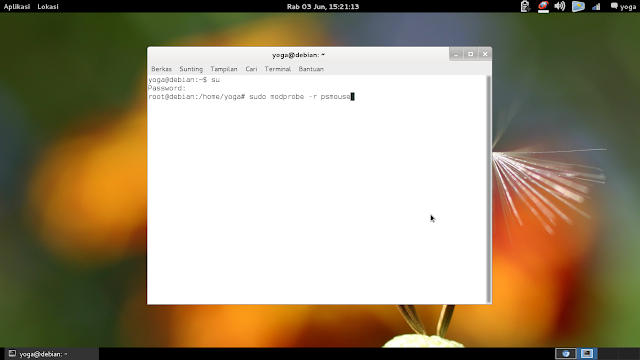Click the terminal title bar 'yoga@debian: ~'
This screenshot has width=640, height=360.
(298, 55)
